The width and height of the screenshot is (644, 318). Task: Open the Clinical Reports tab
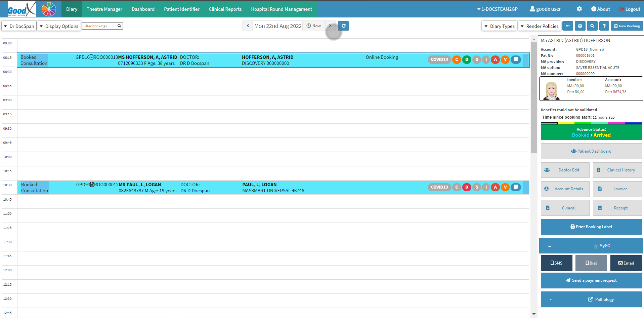[225, 9]
